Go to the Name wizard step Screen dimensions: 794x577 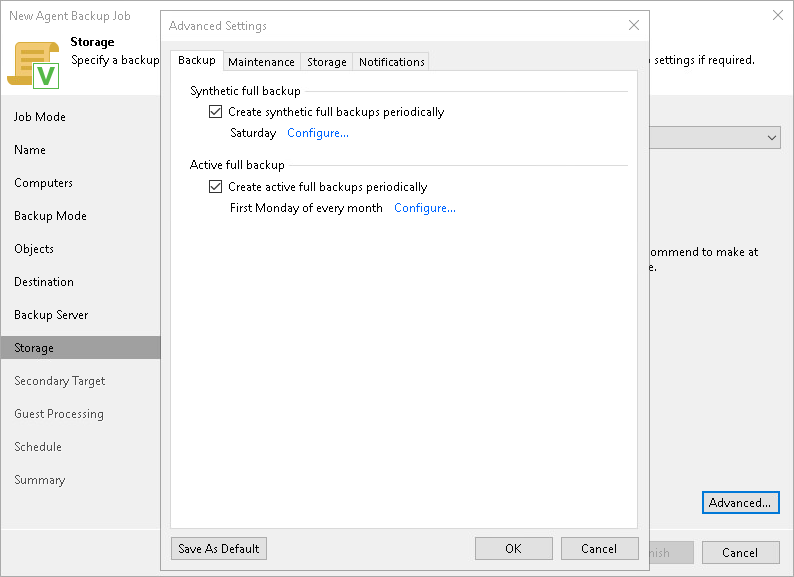(30, 150)
